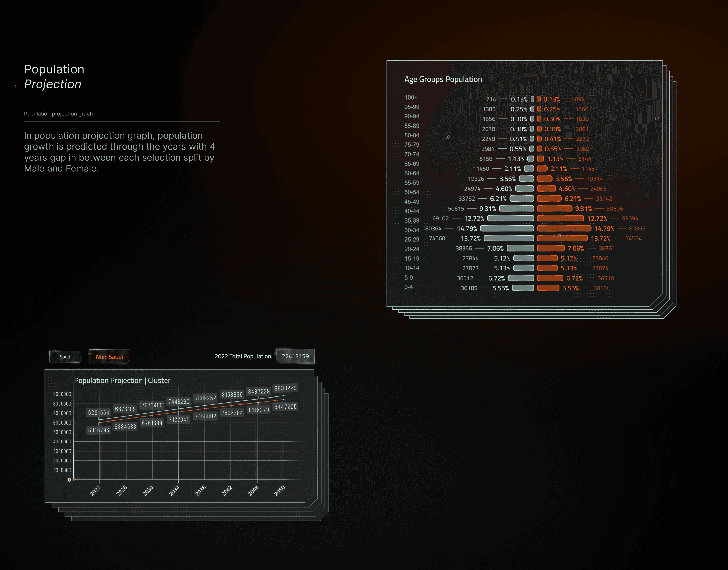Screen dimensions: 728x570
Task: Select the Saudi filter button
Action: [65, 356]
